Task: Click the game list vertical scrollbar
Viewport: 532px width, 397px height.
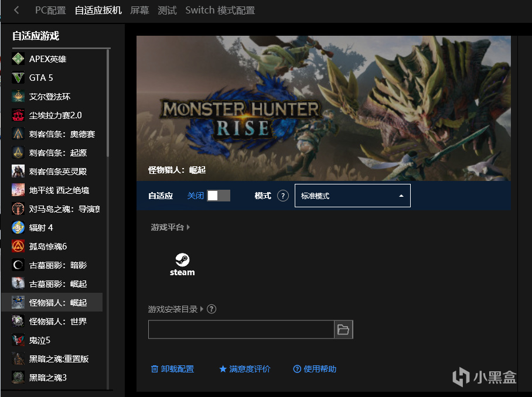Action: pos(108,103)
